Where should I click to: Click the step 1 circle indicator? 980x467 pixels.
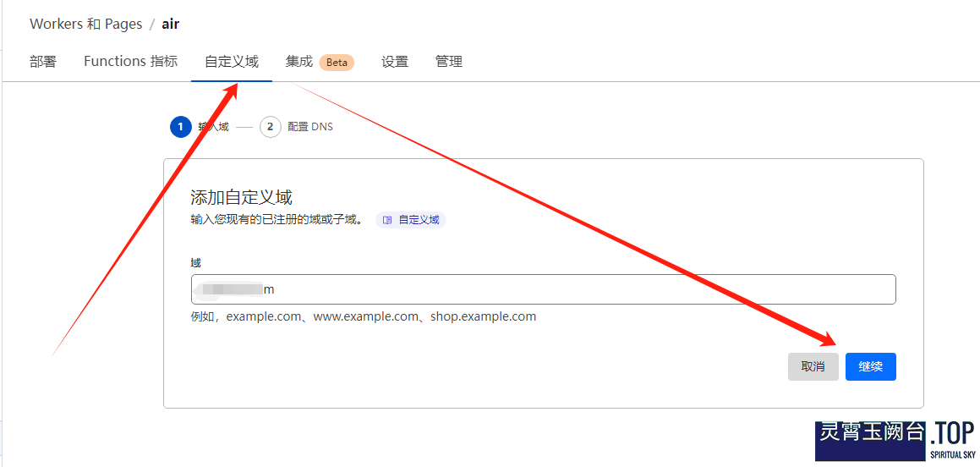point(180,127)
